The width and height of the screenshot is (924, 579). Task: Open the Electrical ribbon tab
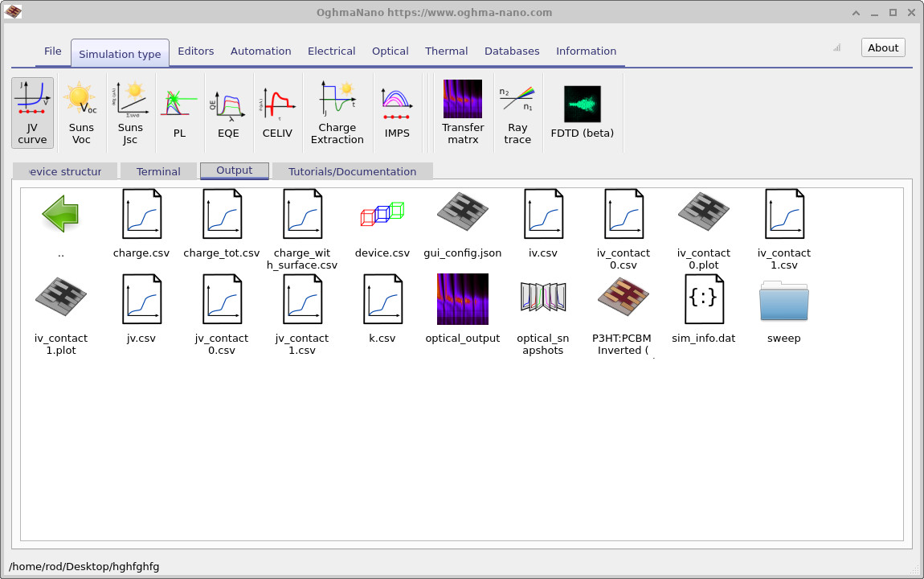(x=331, y=51)
